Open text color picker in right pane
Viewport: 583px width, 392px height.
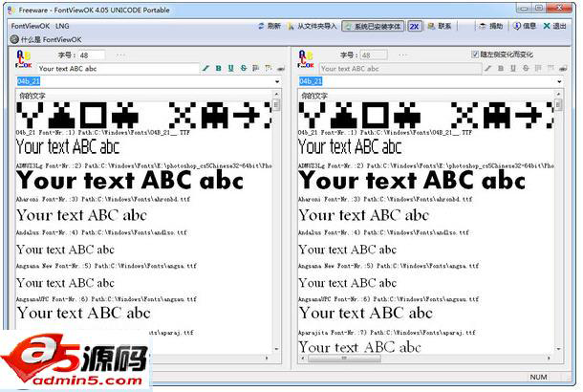538,68
